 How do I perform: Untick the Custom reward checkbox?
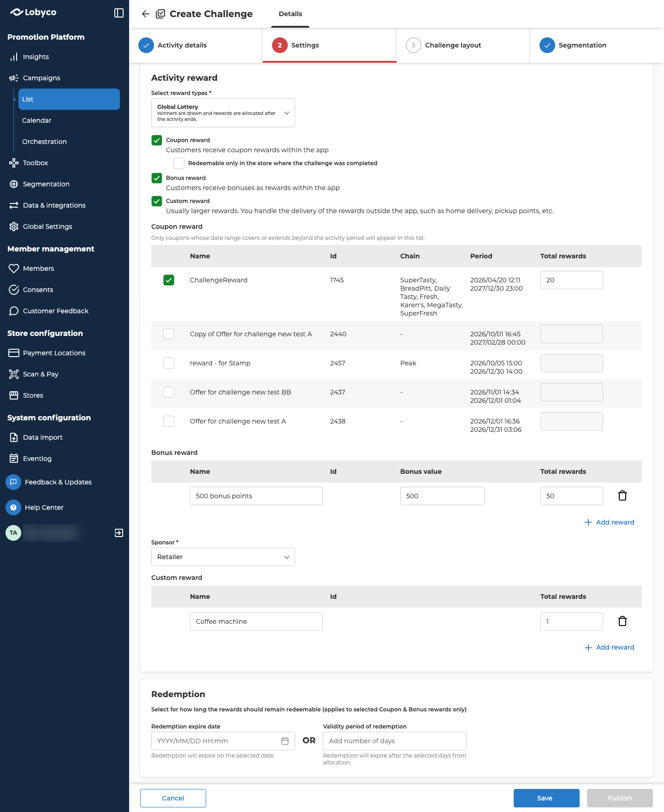pos(157,201)
